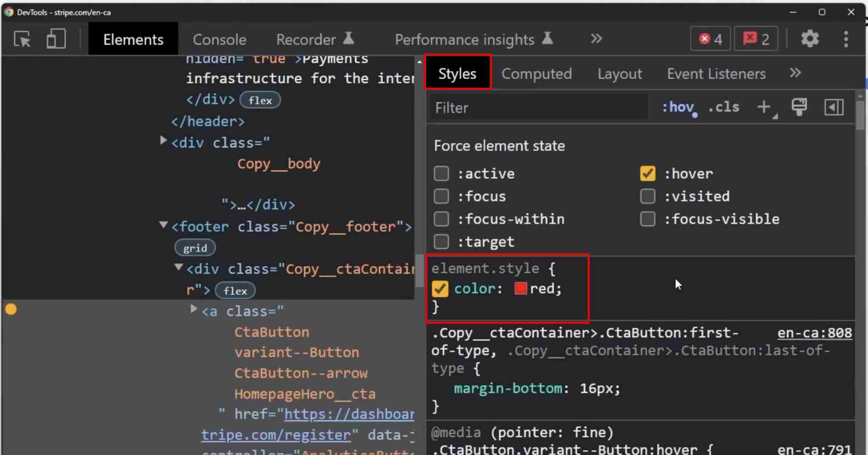Open the Event Listeners tab
The width and height of the screenshot is (868, 455).
pos(716,74)
